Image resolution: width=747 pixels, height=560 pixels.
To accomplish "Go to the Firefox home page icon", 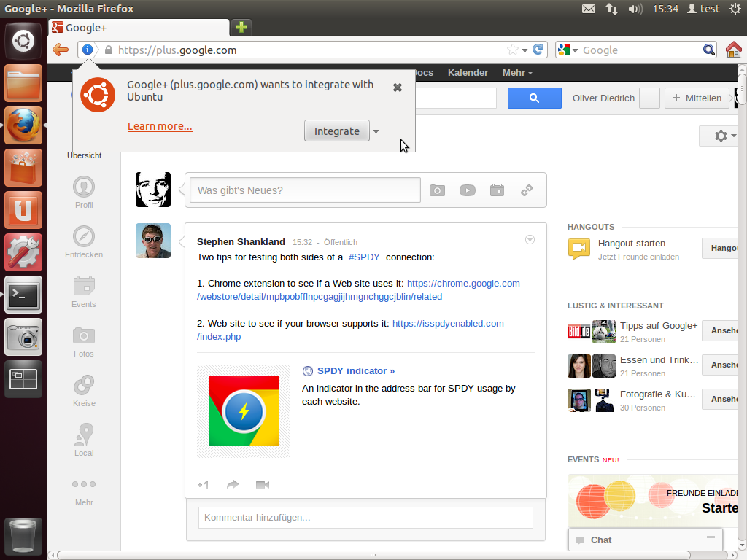I will pos(734,50).
